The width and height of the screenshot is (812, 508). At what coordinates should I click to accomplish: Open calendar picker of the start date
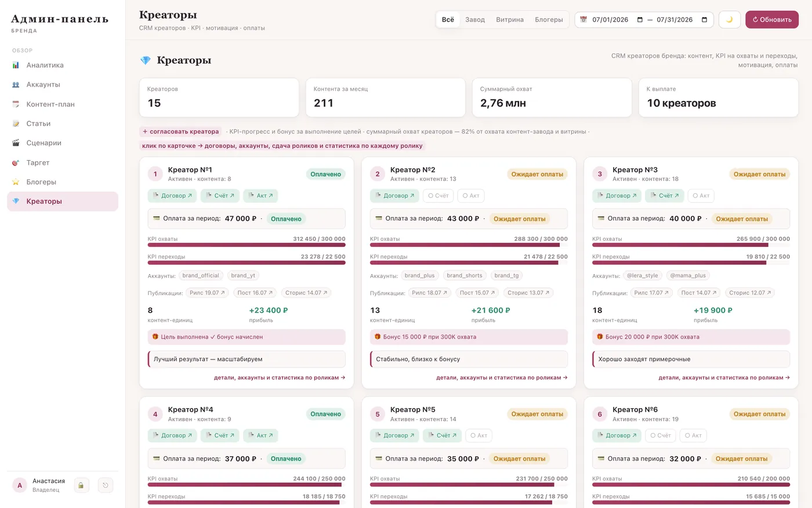(640, 20)
